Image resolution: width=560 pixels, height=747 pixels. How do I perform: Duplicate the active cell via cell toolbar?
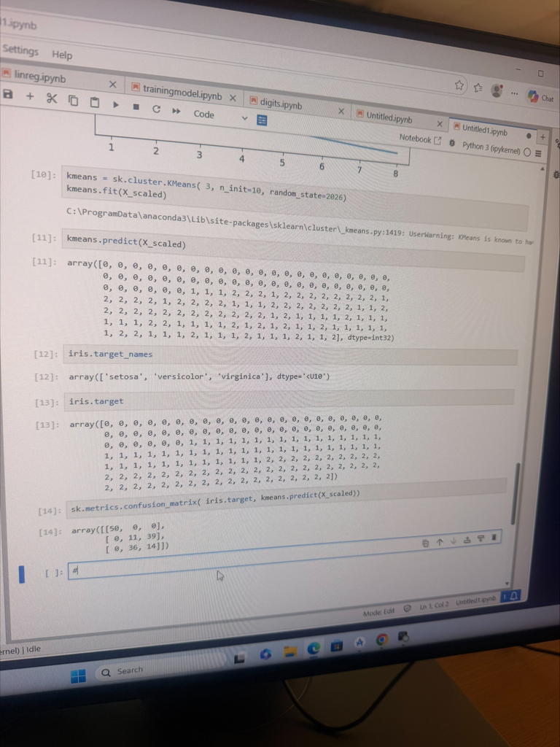(x=426, y=543)
